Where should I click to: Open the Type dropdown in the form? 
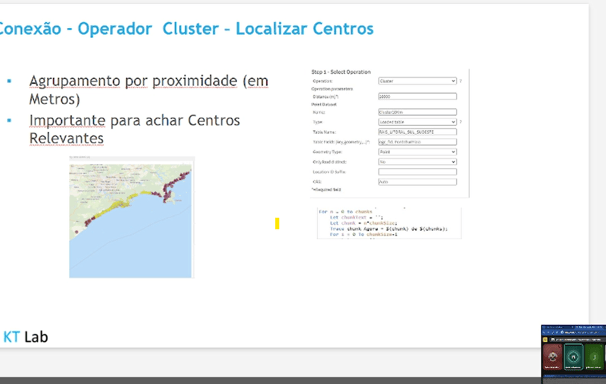click(x=417, y=122)
